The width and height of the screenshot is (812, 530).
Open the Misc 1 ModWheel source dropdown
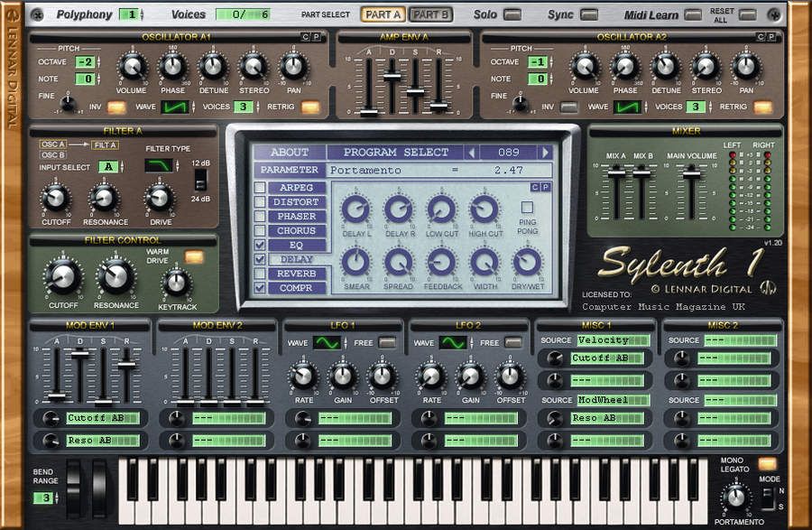(614, 400)
